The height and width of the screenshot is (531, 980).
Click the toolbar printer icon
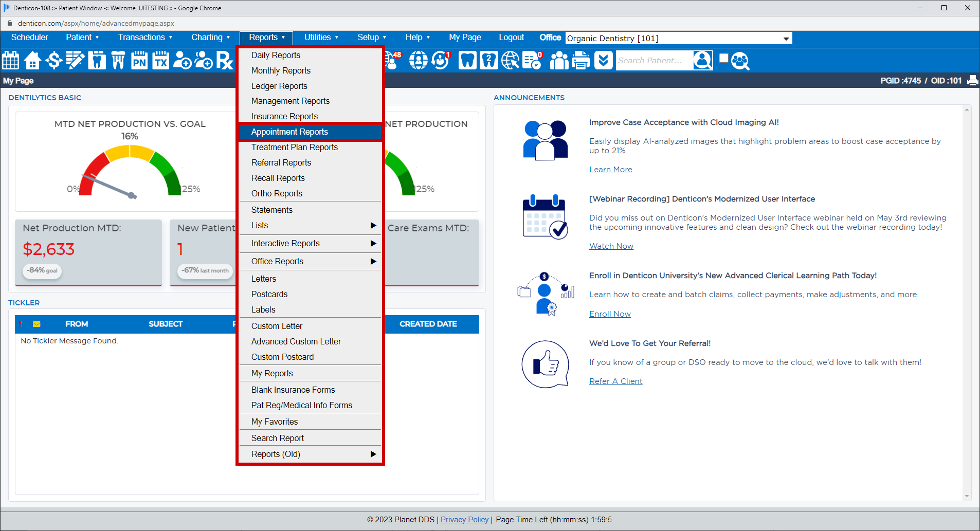(581, 60)
